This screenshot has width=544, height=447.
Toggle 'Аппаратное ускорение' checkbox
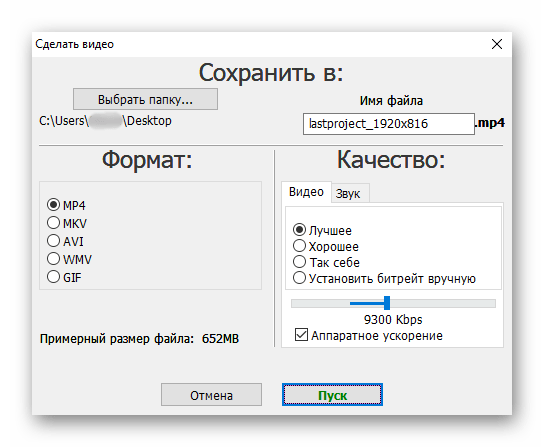click(301, 335)
